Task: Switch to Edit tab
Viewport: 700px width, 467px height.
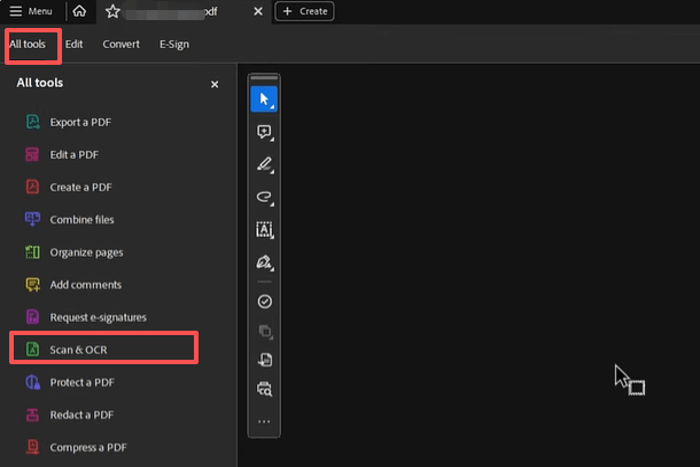Action: pos(74,44)
